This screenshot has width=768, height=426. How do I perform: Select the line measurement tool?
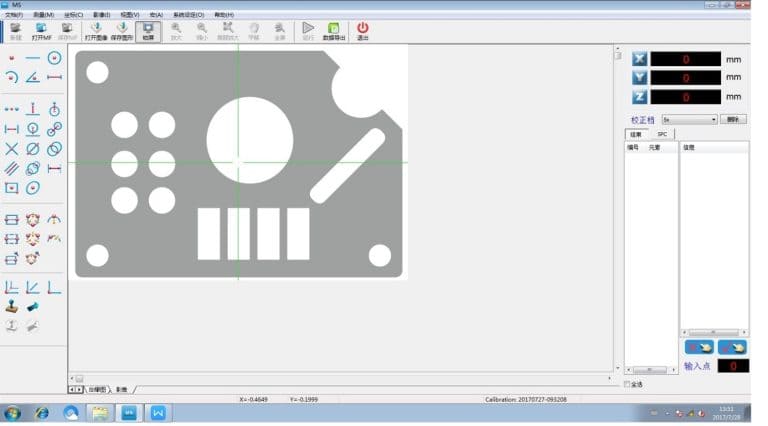point(33,58)
